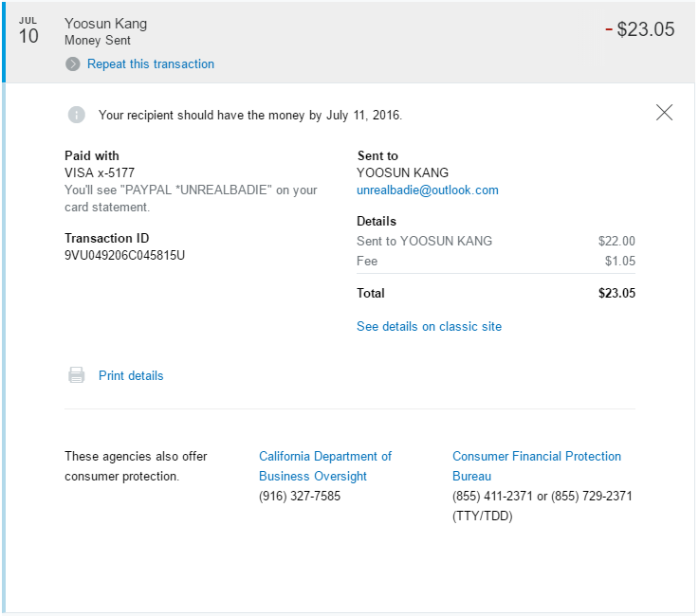Click the JUL 10 date label
Screen dimensions: 699x616
click(x=28, y=31)
